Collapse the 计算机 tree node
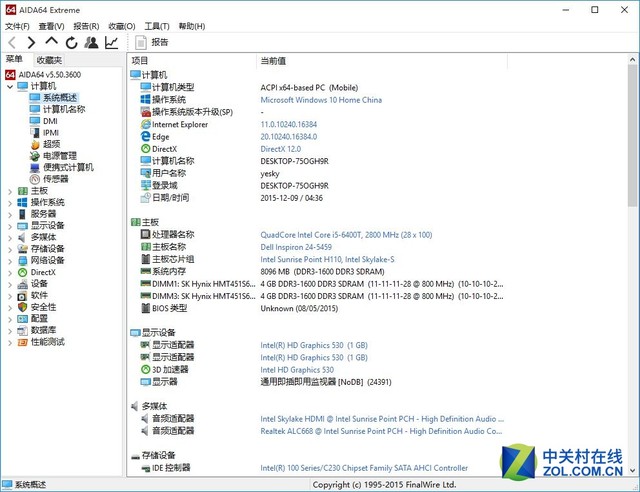This screenshot has width=640, height=492. [x=10, y=87]
